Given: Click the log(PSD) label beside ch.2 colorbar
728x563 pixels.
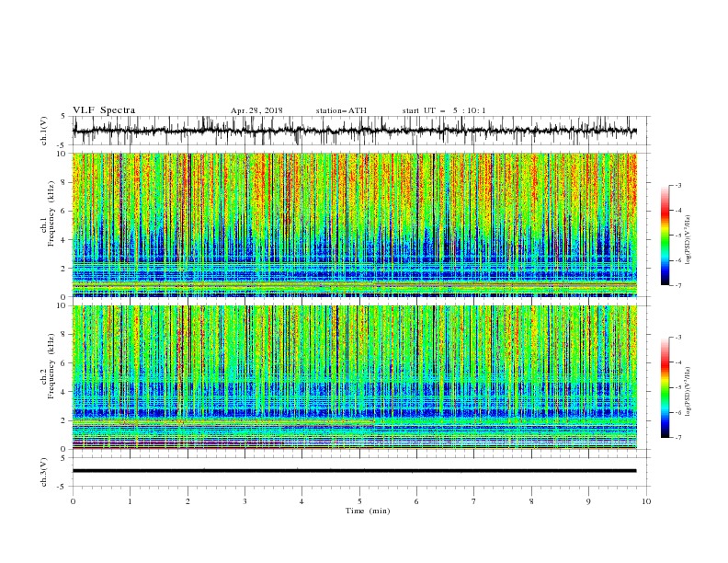Looking at the screenshot, I should pyautogui.click(x=688, y=392).
